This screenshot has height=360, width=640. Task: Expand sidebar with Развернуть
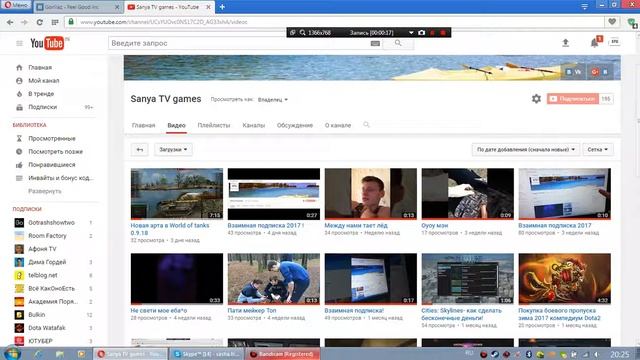point(44,191)
